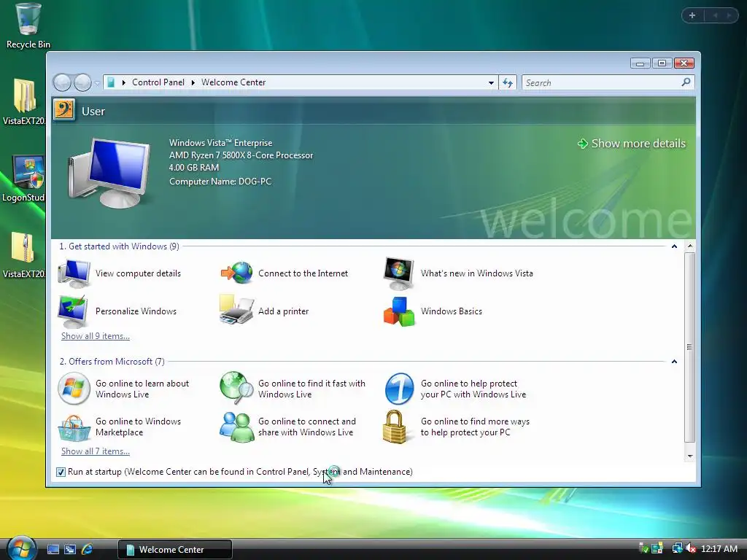Viewport: 747px width, 560px height.
Task: Open recent pages dropdown next to Forward
Action: tap(97, 83)
